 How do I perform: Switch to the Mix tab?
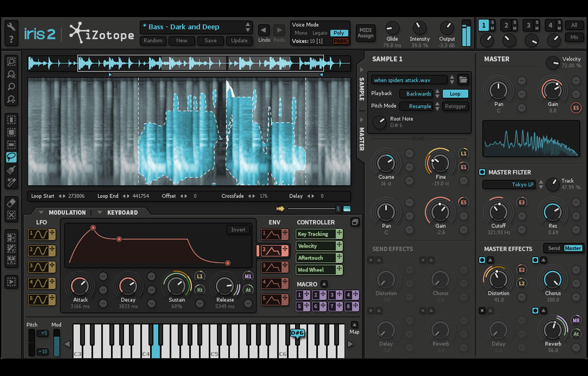coord(574,37)
